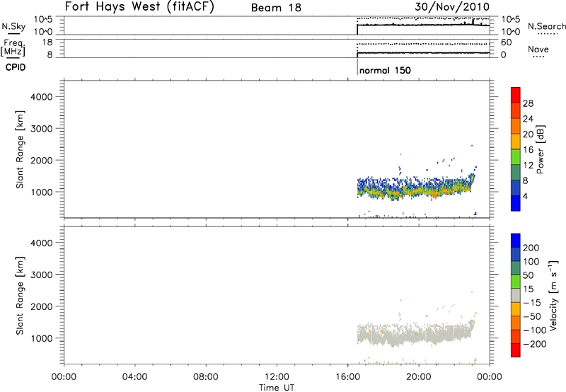Click the "CPID" label
566x392 pixels.
(16, 67)
